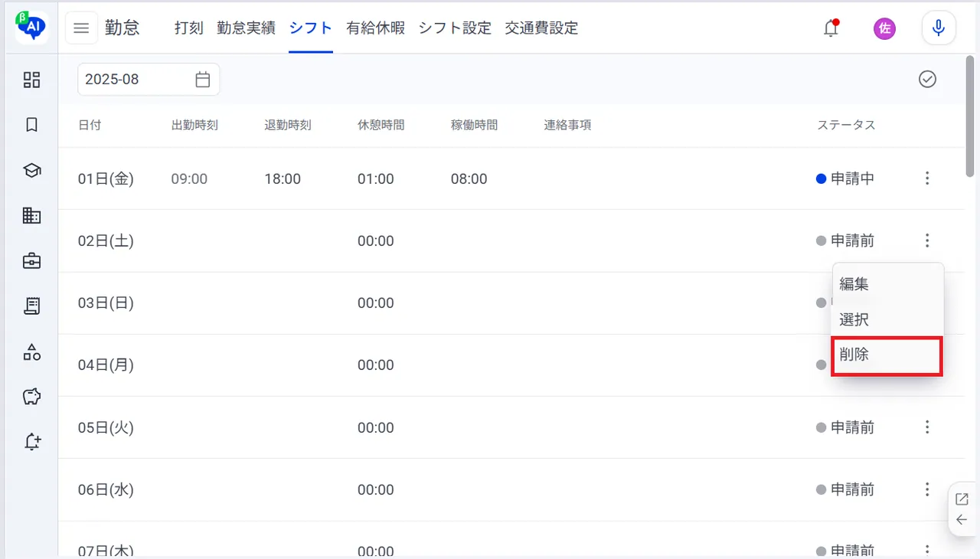Open the bell-plus icon in sidebar
980x559 pixels.
31,442
